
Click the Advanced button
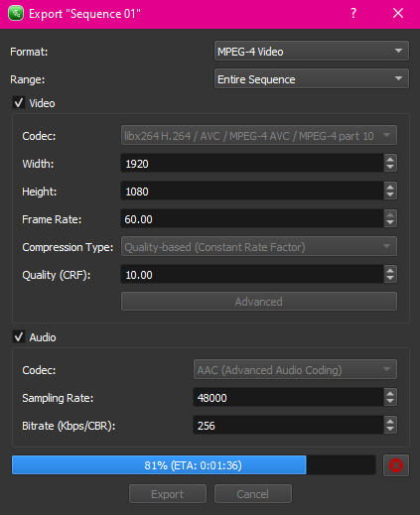[x=259, y=302]
